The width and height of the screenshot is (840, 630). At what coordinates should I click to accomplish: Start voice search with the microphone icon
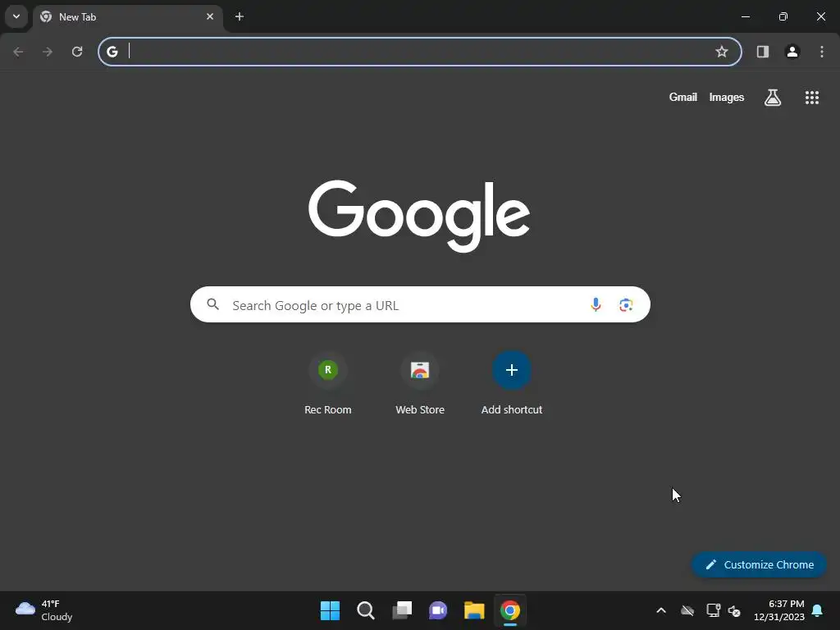tap(596, 304)
